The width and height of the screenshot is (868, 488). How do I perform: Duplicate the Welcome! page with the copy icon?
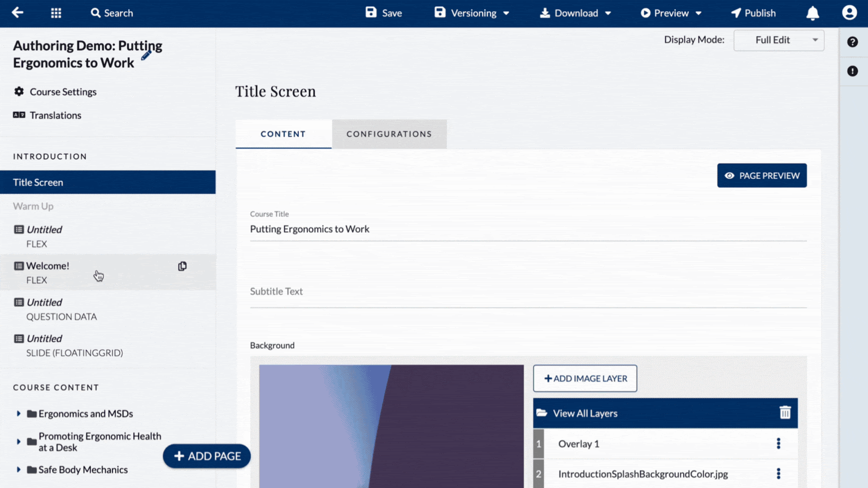coord(183,266)
